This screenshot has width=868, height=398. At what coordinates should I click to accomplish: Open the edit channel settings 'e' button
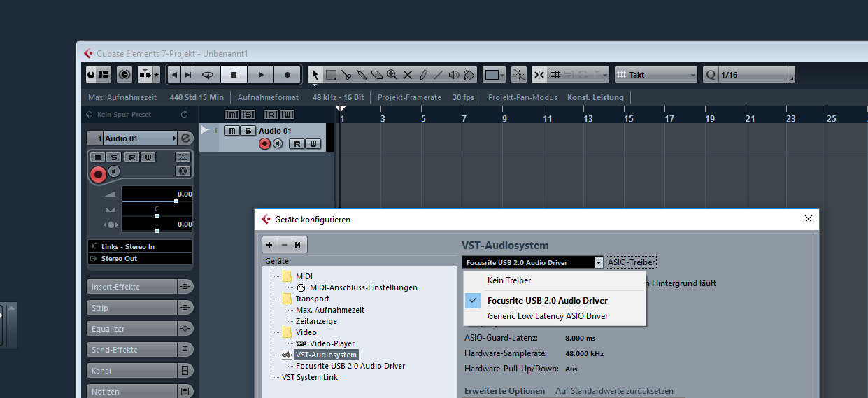click(x=185, y=138)
